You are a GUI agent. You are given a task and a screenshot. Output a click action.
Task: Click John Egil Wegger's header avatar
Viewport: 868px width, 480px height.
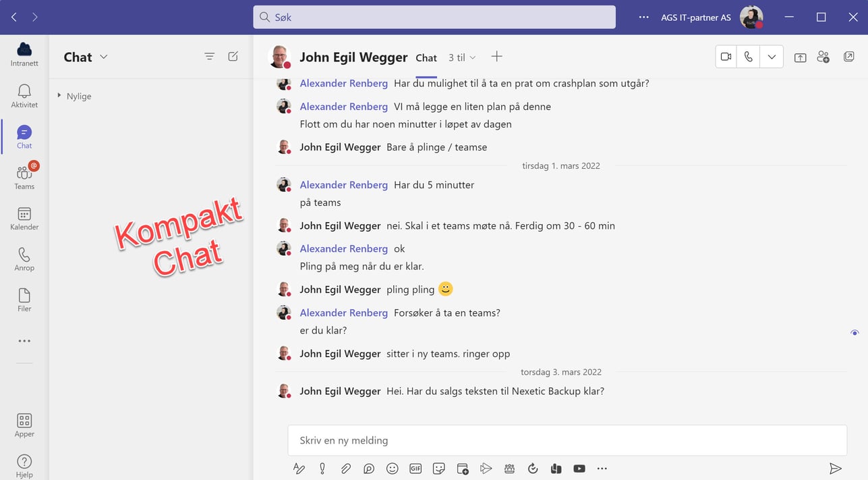click(x=279, y=57)
